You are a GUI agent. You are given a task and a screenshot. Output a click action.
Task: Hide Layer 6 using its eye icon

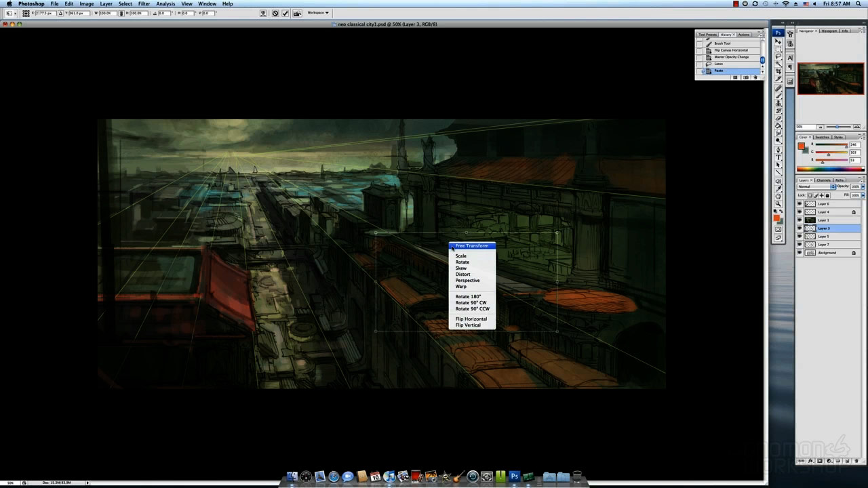click(x=800, y=204)
